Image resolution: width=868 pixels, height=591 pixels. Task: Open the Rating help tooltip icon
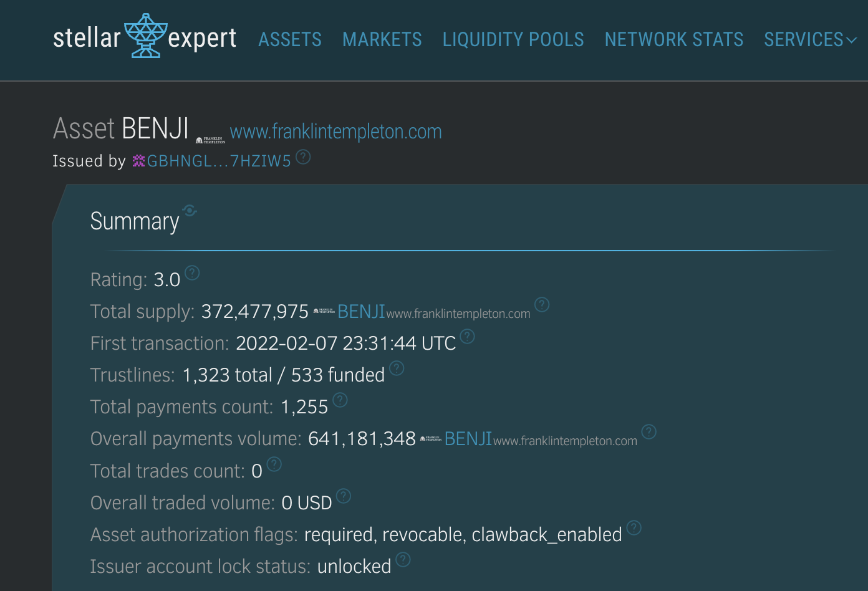[x=191, y=272]
